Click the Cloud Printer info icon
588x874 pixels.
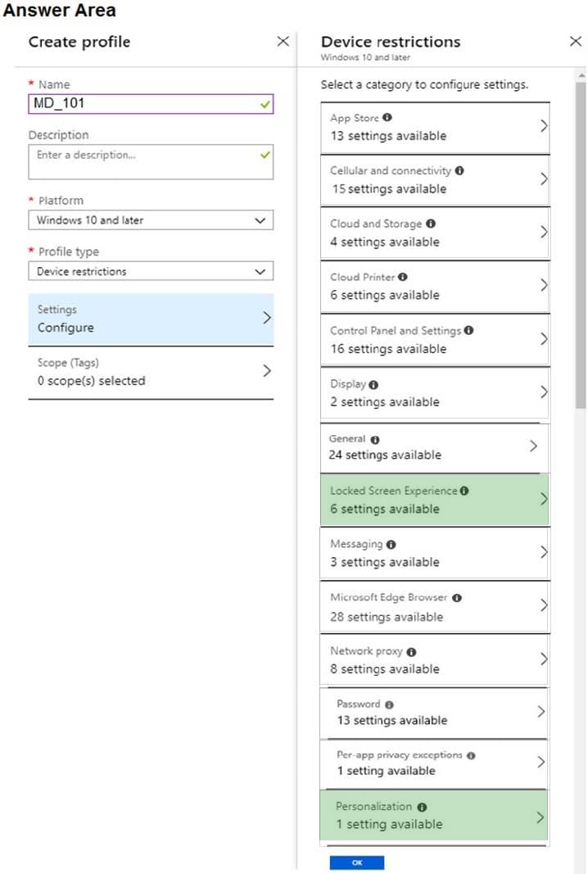(403, 277)
